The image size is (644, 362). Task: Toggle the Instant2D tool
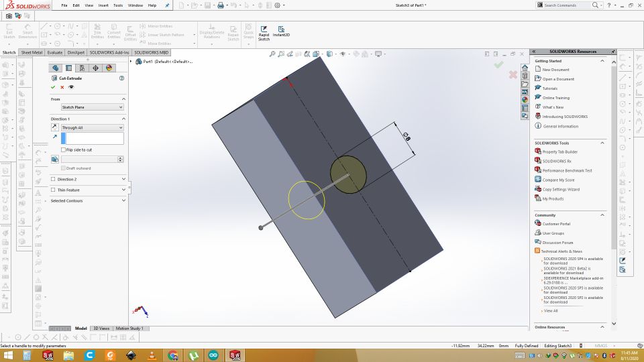[281, 32]
